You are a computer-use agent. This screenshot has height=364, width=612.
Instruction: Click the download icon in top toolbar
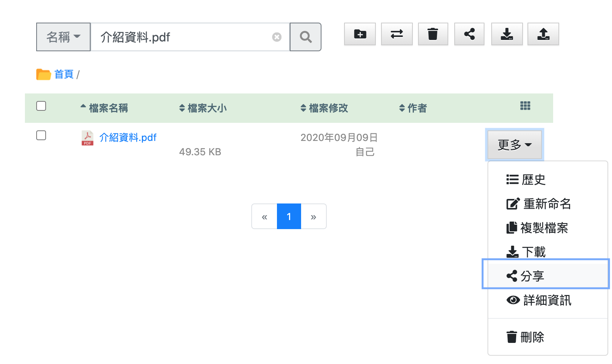click(x=506, y=34)
